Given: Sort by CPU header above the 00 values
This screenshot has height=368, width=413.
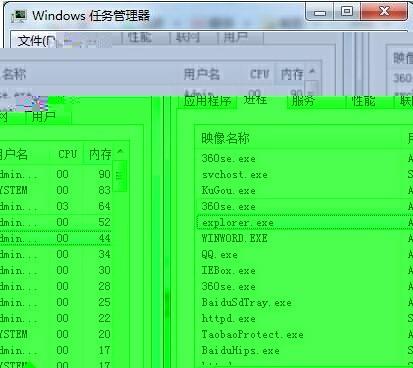Looking at the screenshot, I should [67, 154].
